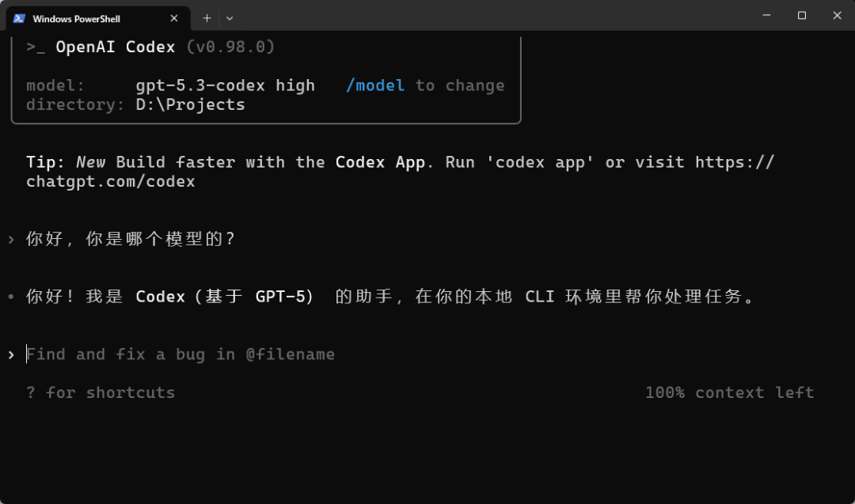This screenshot has height=504, width=855.
Task: Minimize the terminal window
Action: 766,15
